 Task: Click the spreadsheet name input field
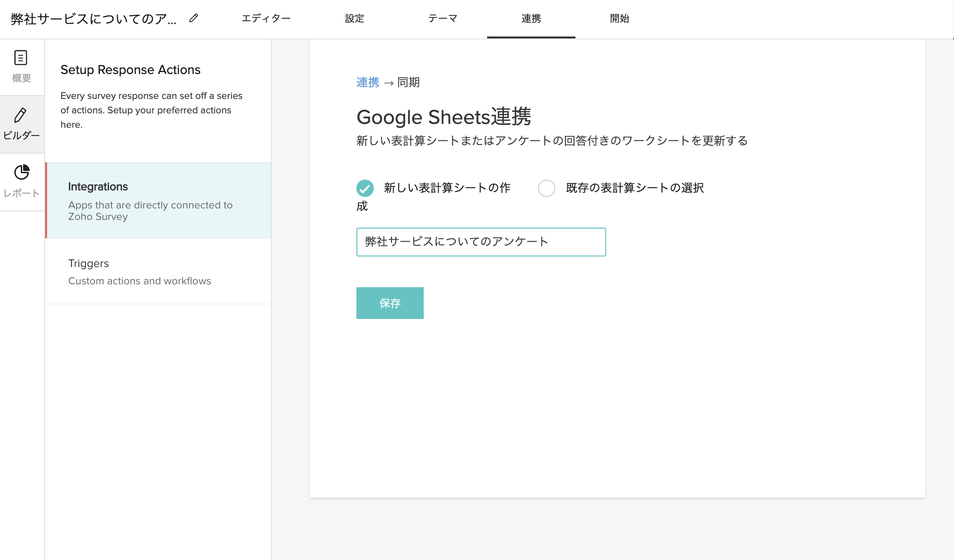click(x=481, y=242)
